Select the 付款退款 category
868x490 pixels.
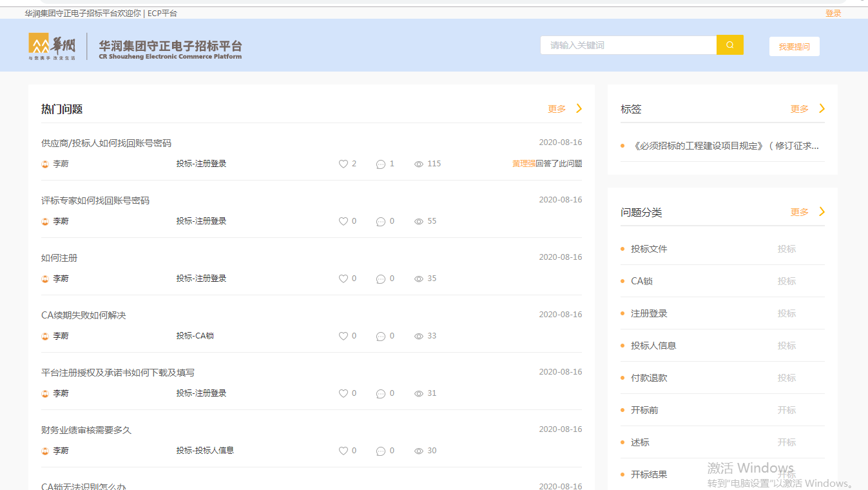point(649,378)
